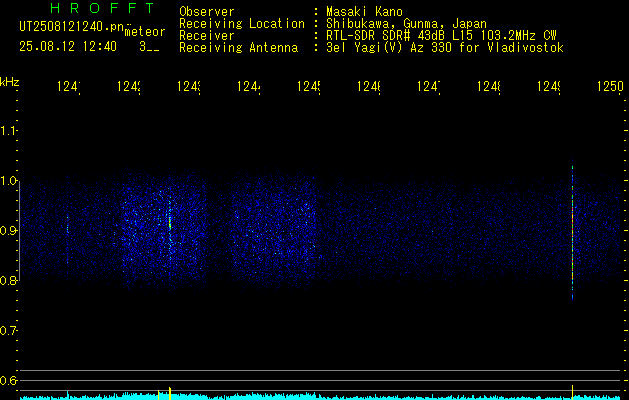Click the 1.1 frequency axis label

(x=9, y=131)
